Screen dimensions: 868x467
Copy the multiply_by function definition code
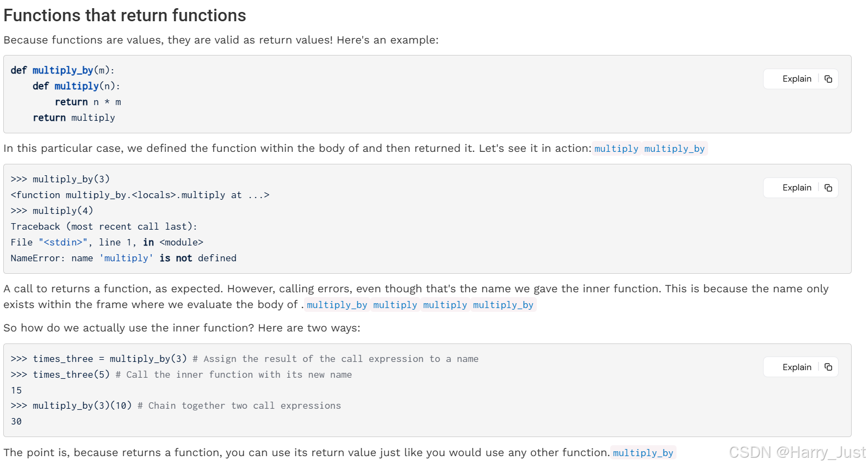click(x=828, y=79)
